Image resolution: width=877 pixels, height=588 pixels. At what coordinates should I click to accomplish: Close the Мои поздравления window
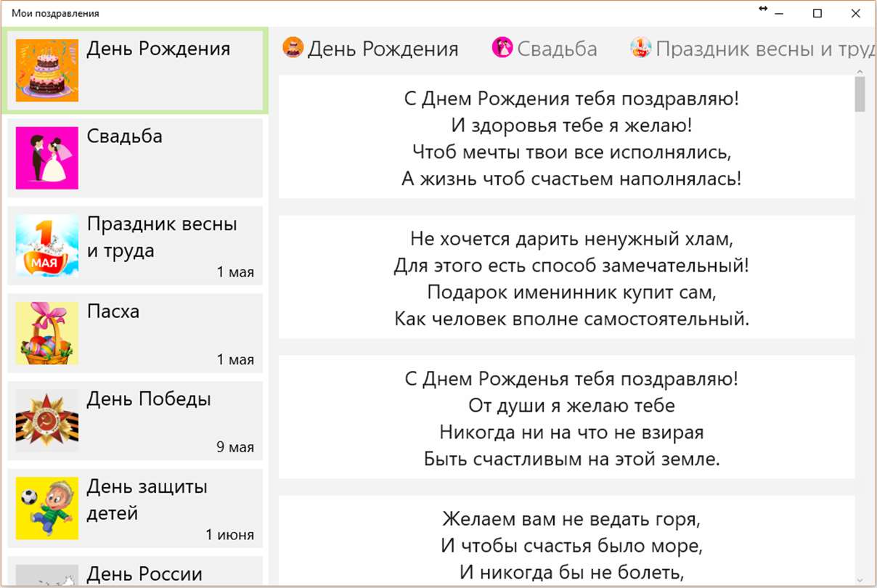[855, 13]
